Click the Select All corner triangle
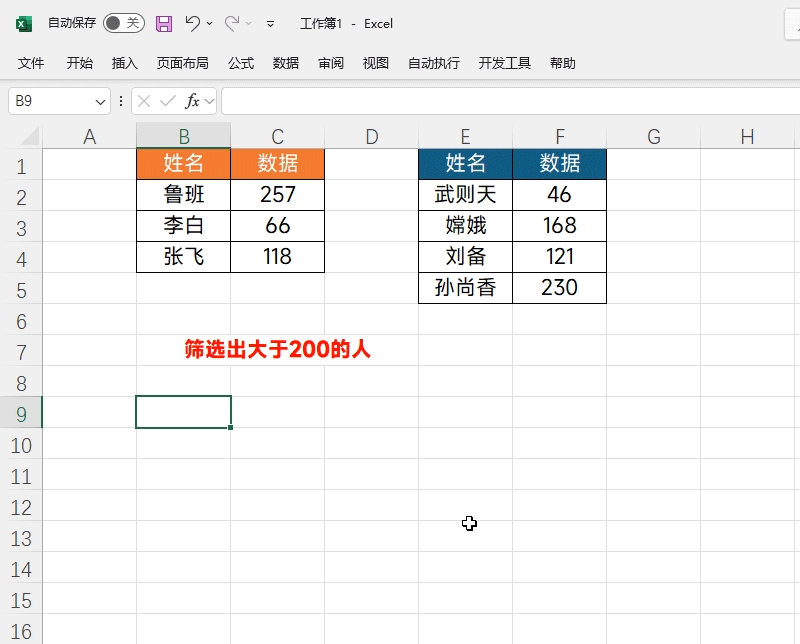The image size is (800, 644). (29, 136)
